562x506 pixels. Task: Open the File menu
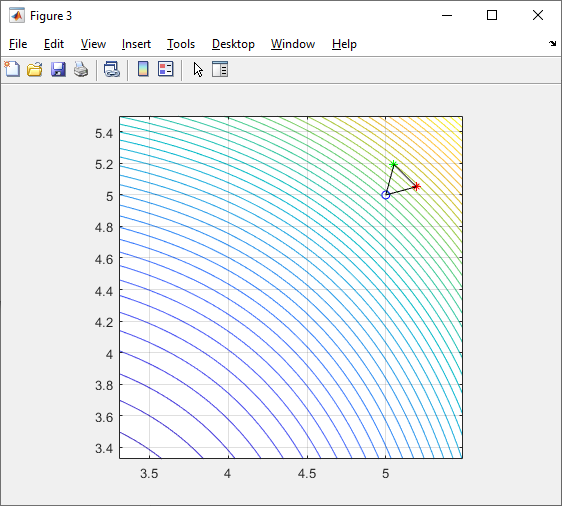(x=18, y=44)
